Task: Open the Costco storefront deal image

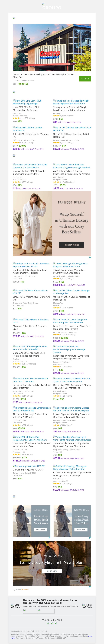Action: 52,47
